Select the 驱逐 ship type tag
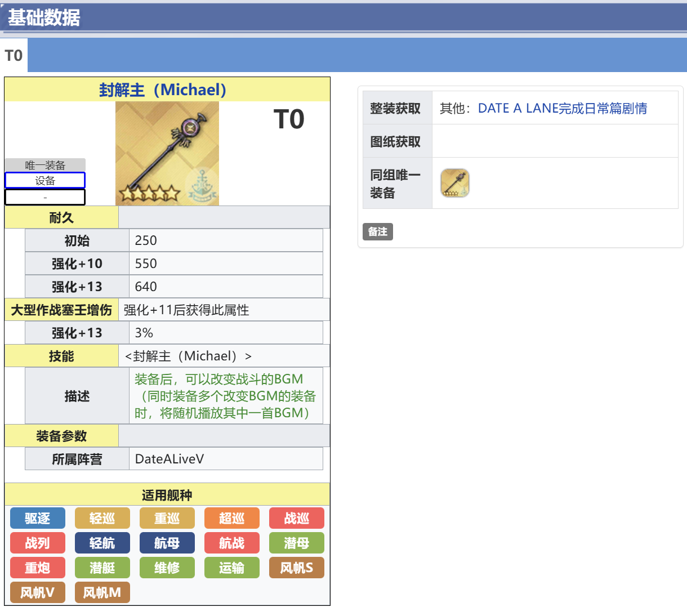Viewport: 687px width, 616px height. [38, 519]
